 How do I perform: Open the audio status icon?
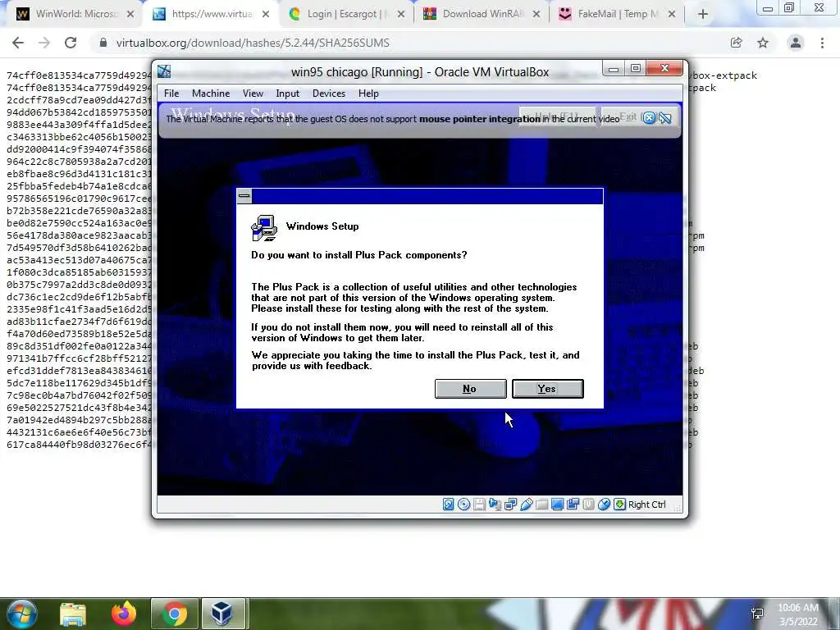pos(495,504)
